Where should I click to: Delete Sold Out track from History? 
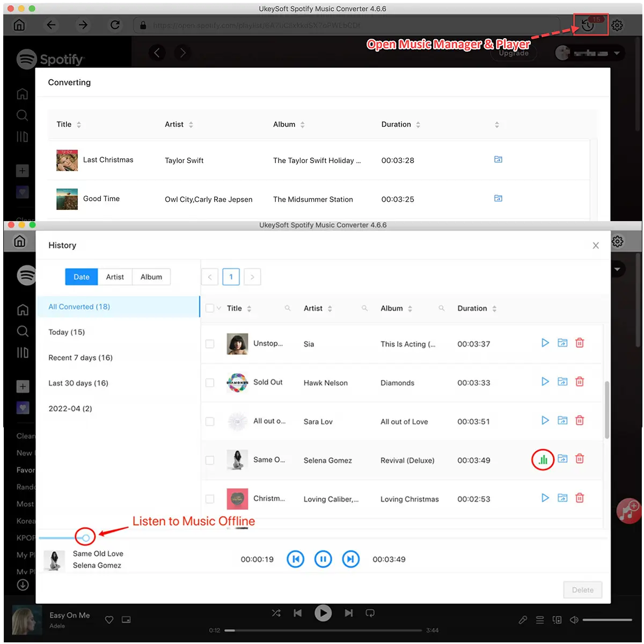580,382
